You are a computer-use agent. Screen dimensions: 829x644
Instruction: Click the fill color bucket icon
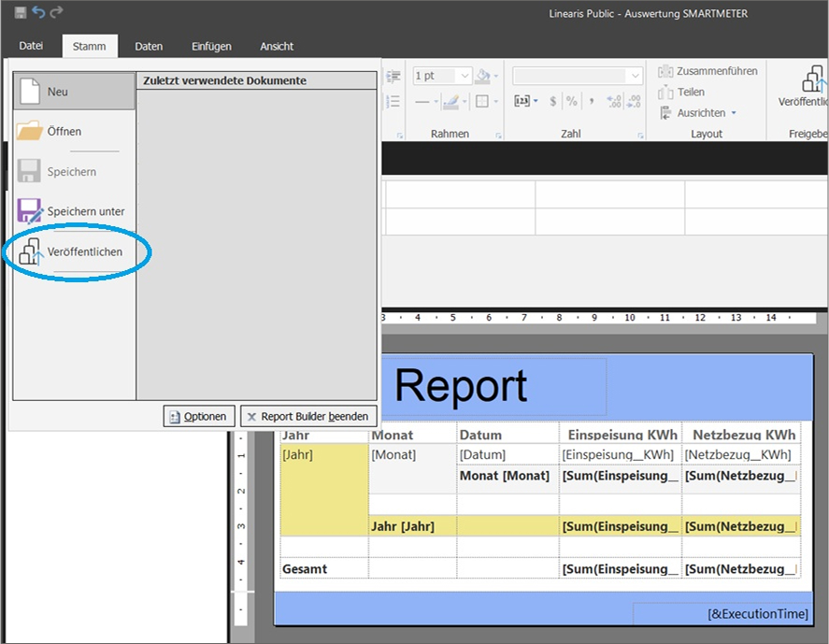482,76
